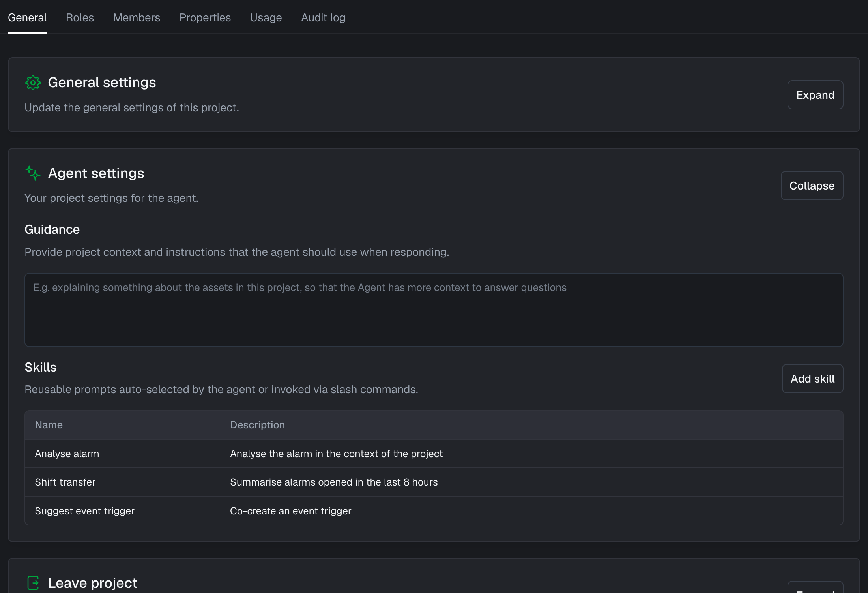The image size is (868, 593).
Task: Click the Description column header
Action: 257,425
